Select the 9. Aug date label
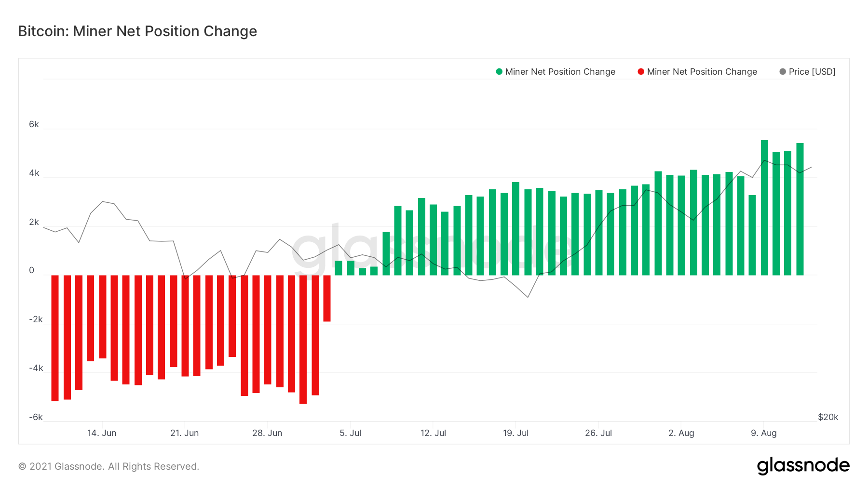The width and height of the screenshot is (868, 488). [x=764, y=433]
